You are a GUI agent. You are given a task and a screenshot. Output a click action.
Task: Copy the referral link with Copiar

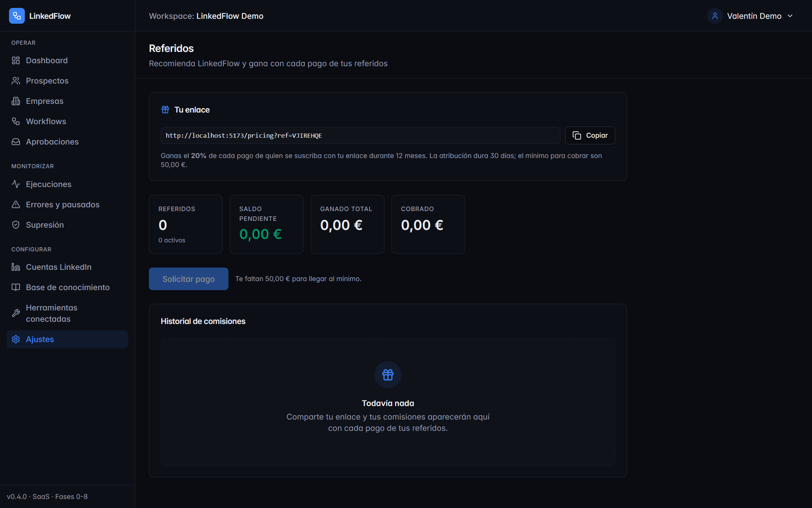coord(590,135)
